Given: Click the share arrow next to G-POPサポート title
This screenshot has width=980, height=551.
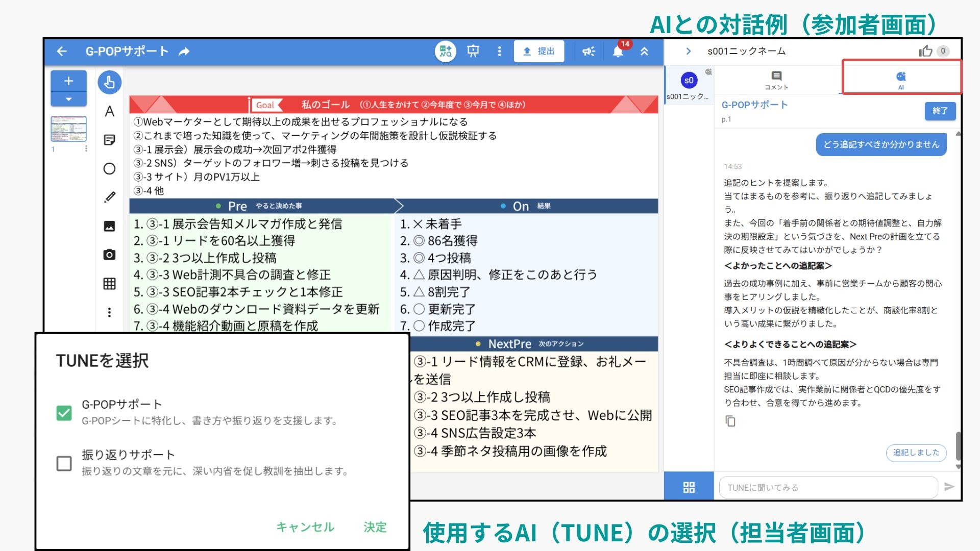Looking at the screenshot, I should 184,51.
